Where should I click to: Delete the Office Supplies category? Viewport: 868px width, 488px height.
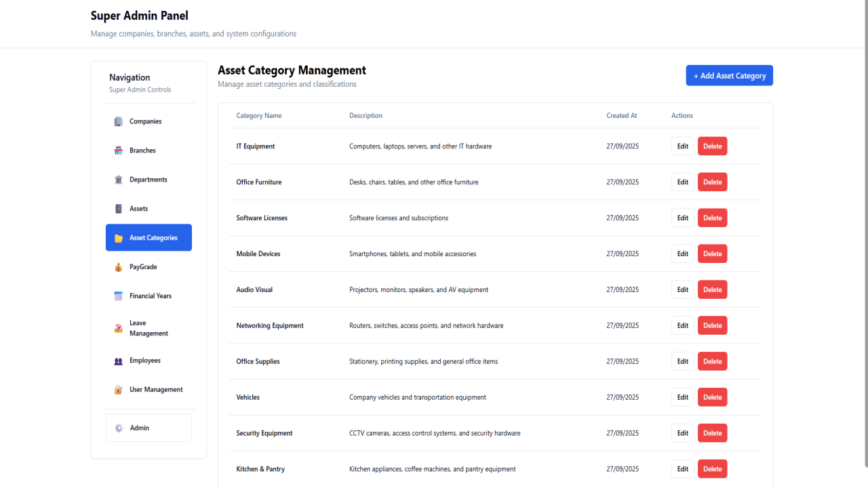click(x=712, y=362)
